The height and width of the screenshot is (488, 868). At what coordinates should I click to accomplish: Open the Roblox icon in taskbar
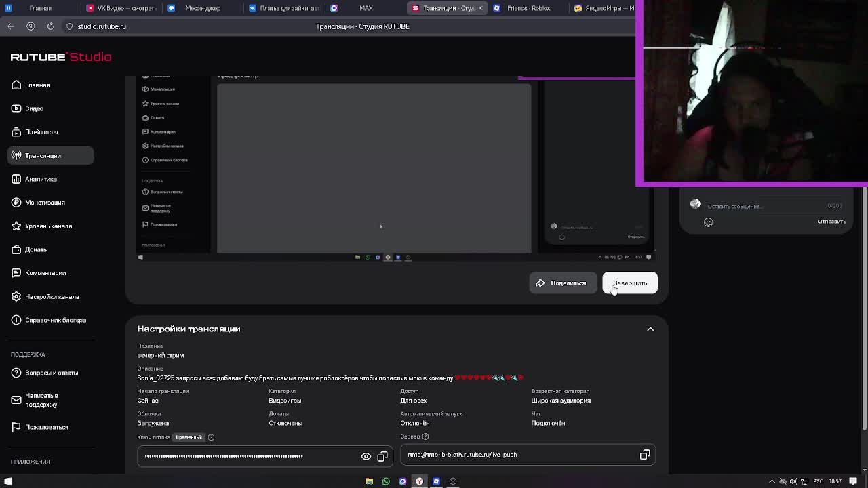[436, 481]
